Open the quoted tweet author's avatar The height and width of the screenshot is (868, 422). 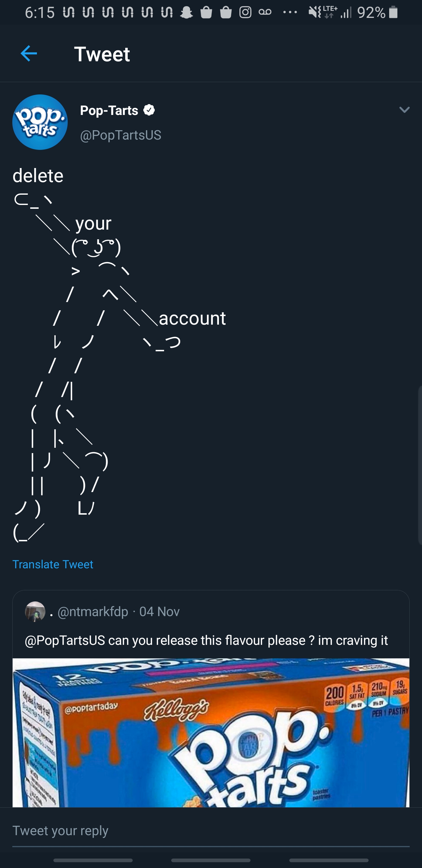click(x=35, y=611)
